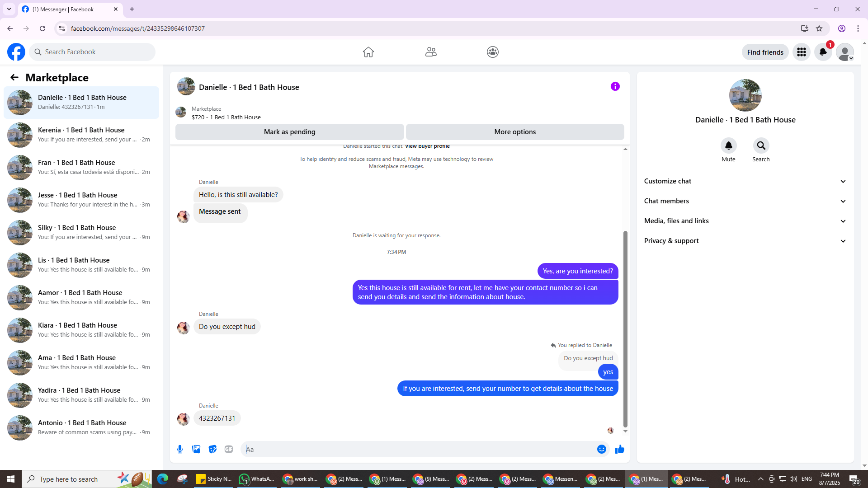Open the emoji picker in message box
The height and width of the screenshot is (488, 868).
602,449
